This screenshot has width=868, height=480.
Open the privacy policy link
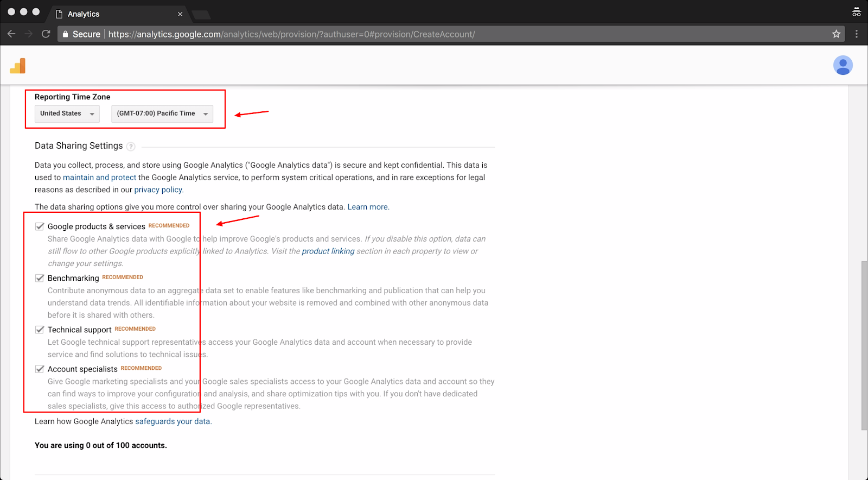click(158, 190)
